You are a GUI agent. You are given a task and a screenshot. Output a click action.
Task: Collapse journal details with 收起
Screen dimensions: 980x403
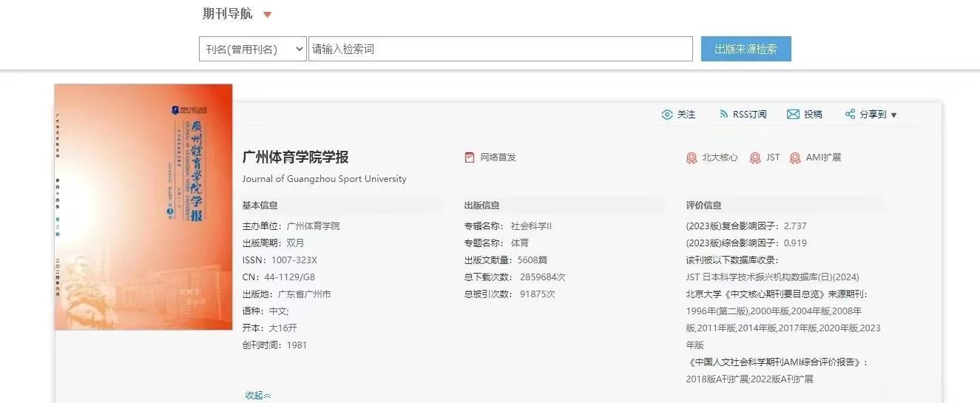click(x=258, y=396)
